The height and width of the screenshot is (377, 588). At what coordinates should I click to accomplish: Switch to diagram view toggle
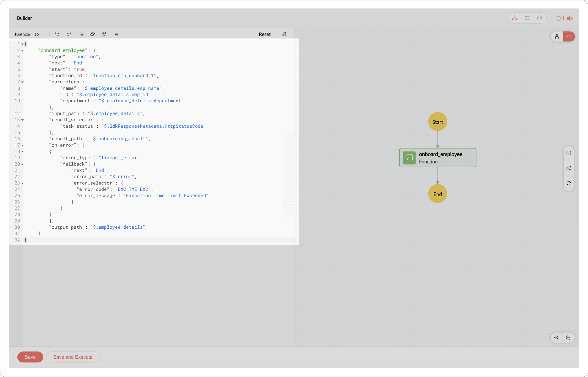557,36
